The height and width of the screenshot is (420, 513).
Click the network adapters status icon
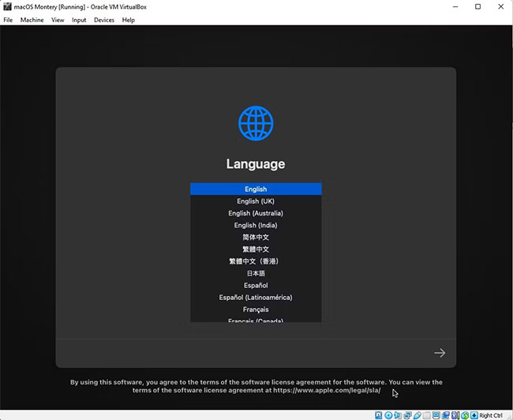(408, 415)
